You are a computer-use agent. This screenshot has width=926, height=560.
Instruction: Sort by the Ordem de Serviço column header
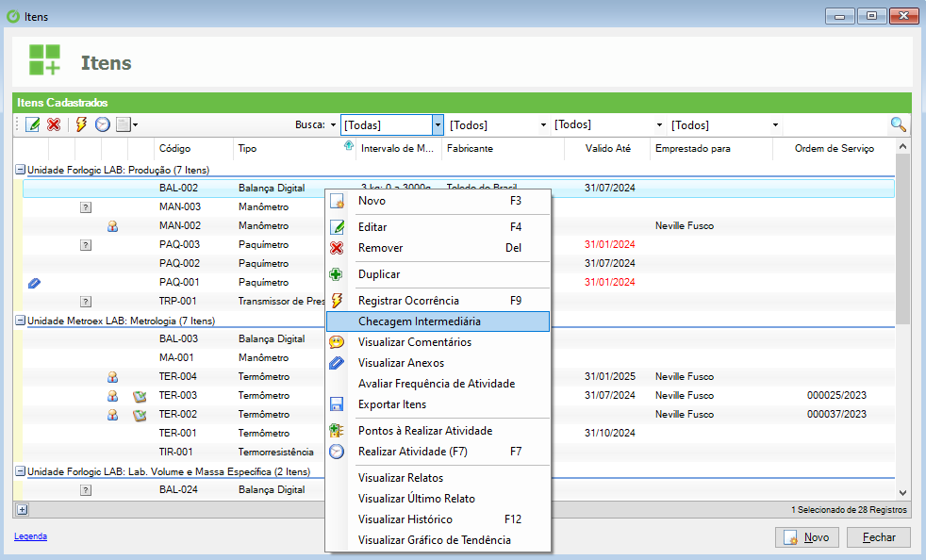pos(834,148)
